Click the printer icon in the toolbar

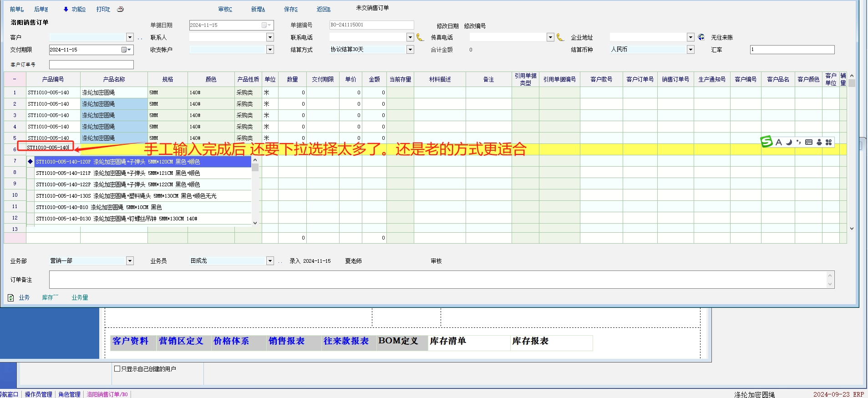pyautogui.click(x=120, y=9)
